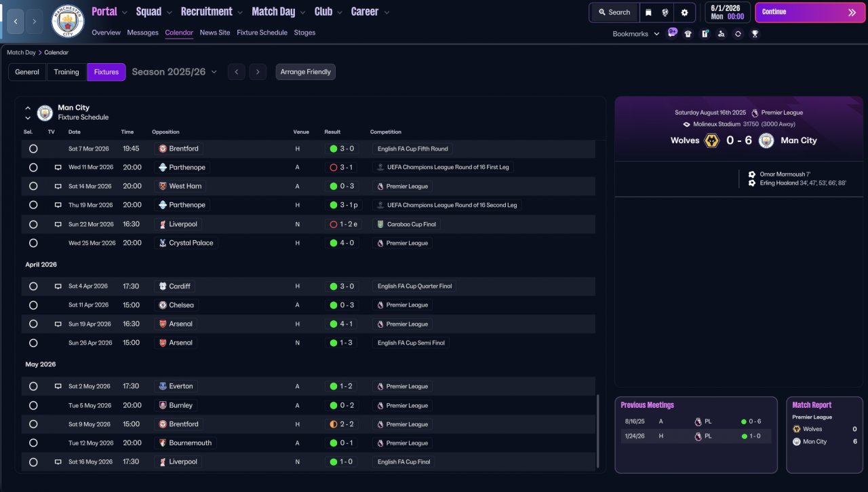Click the Match Day breadcrumb link
This screenshot has height=492, width=868.
[x=21, y=52]
